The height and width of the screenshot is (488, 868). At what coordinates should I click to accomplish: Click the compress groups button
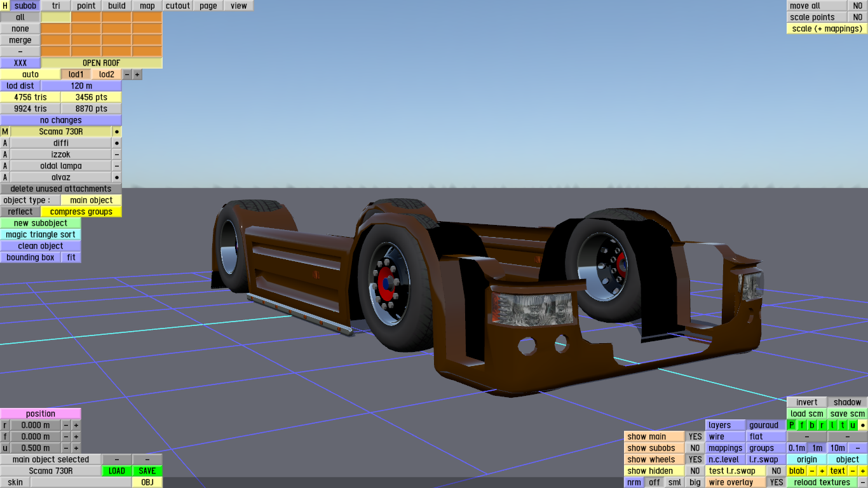tap(81, 212)
